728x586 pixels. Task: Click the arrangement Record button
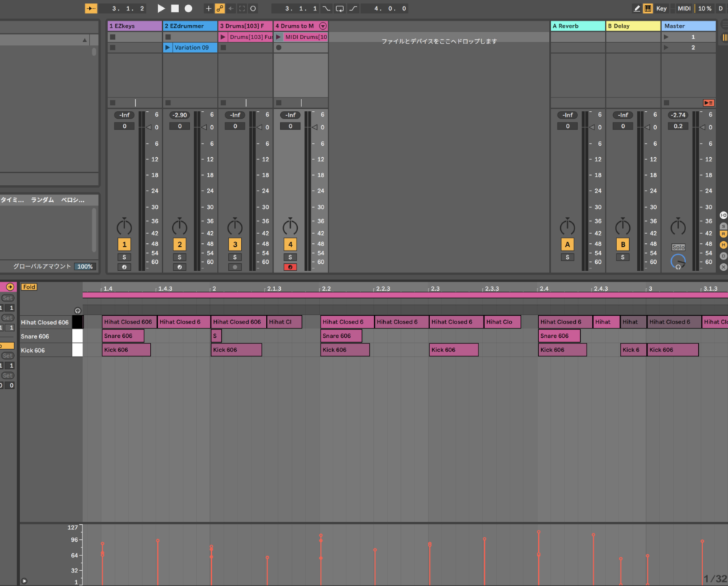coord(188,9)
